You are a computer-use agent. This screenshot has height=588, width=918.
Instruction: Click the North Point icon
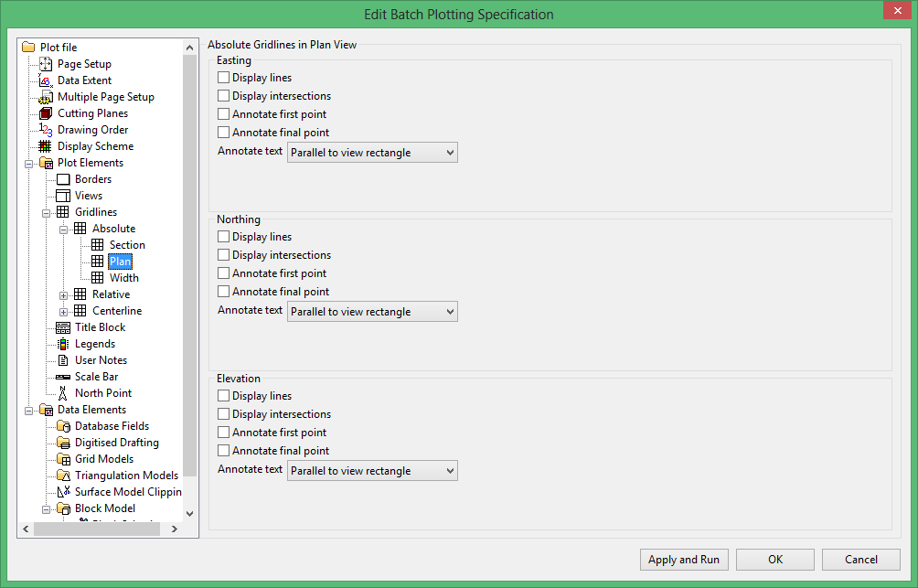pos(63,393)
